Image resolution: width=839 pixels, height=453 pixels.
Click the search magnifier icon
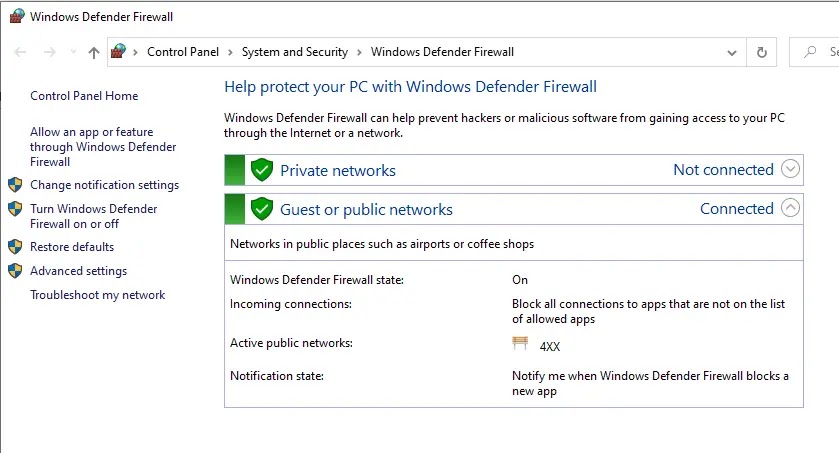click(x=810, y=52)
